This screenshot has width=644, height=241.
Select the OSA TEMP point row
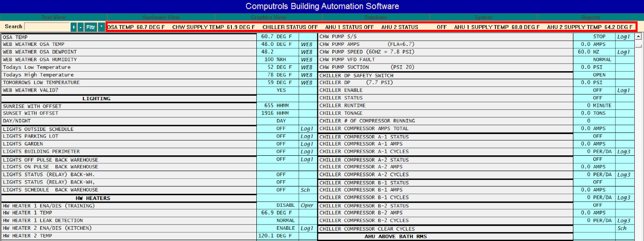click(x=129, y=37)
